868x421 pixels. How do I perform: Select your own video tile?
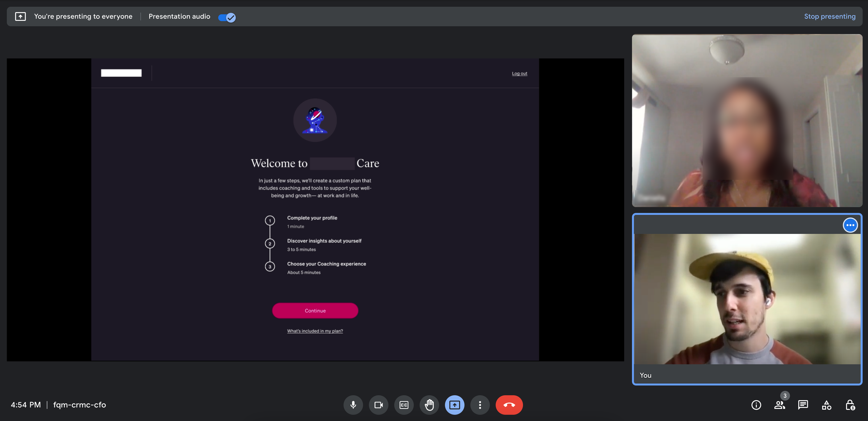tap(747, 299)
